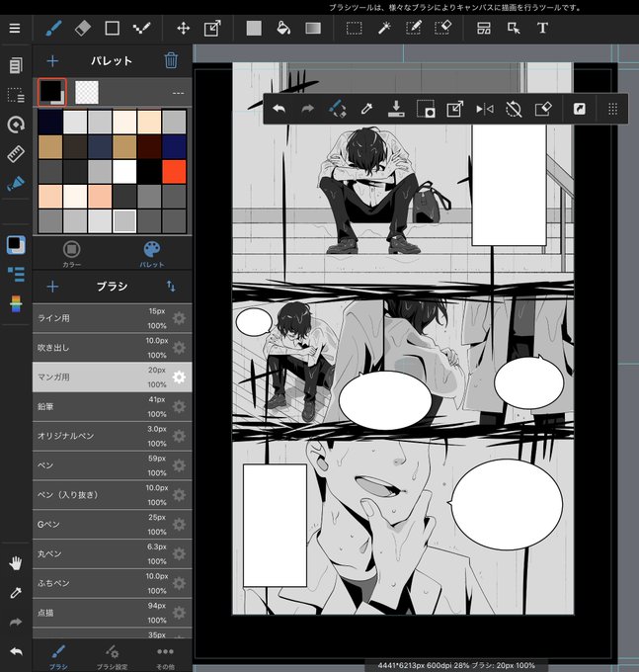Open the ブラシ bottom tab
This screenshot has height=672, width=639.
coord(58,656)
